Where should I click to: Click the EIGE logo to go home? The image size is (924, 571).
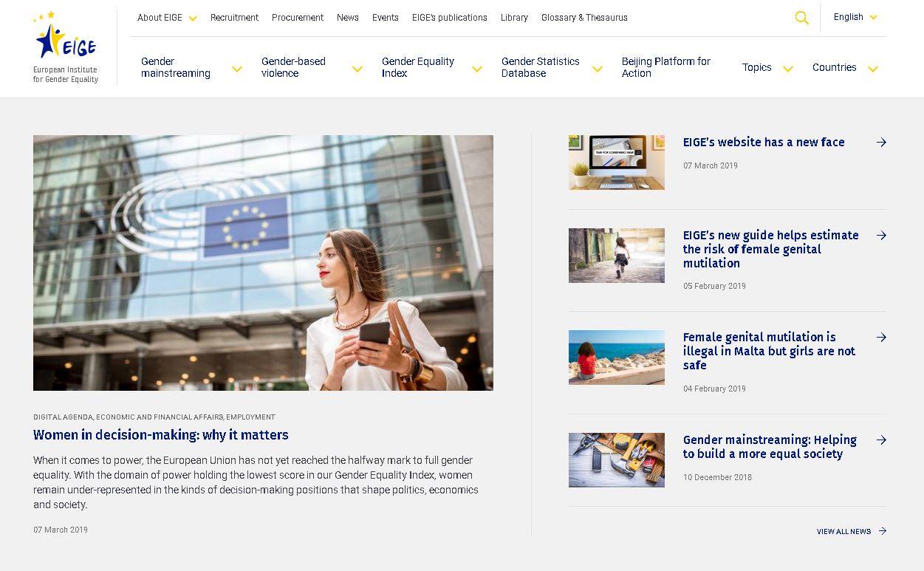[x=65, y=47]
